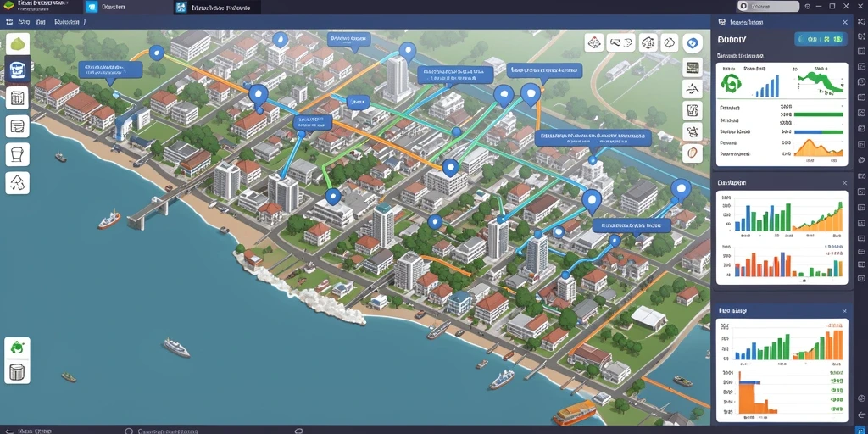Viewport: 868px width, 434px height.
Task: Open the dark screen icon below the blue badge
Action: (693, 67)
